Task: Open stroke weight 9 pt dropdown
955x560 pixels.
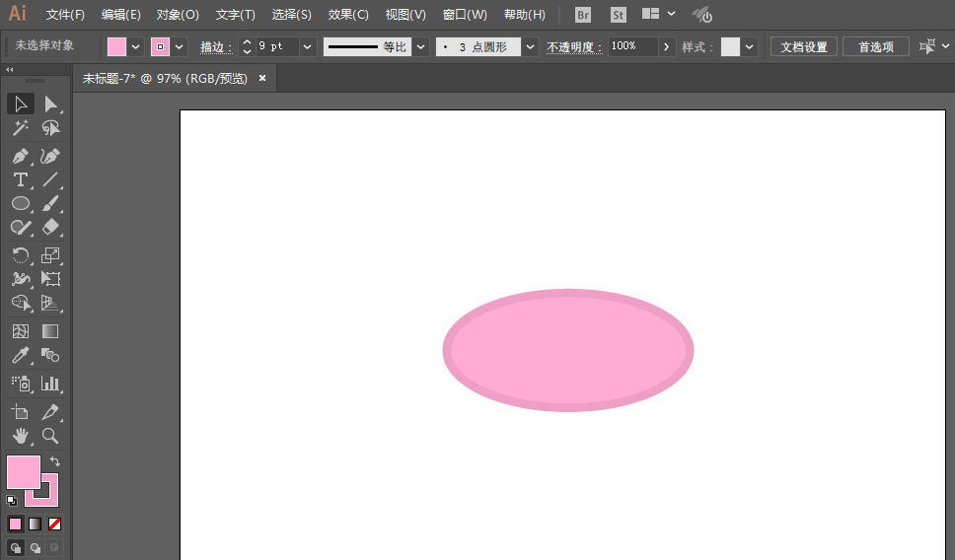Action: 308,47
